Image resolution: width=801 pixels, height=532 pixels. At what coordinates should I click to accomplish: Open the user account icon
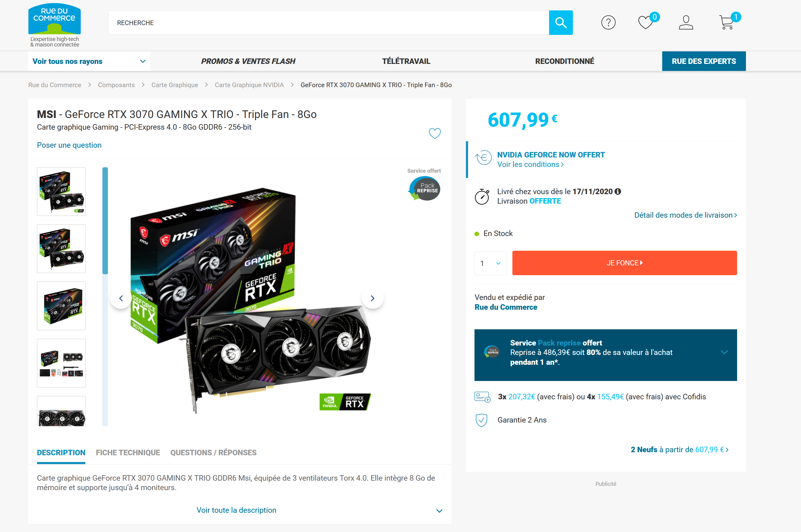686,23
